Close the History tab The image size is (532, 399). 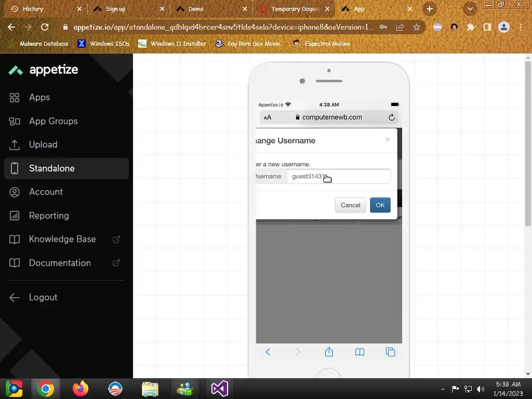79,9
